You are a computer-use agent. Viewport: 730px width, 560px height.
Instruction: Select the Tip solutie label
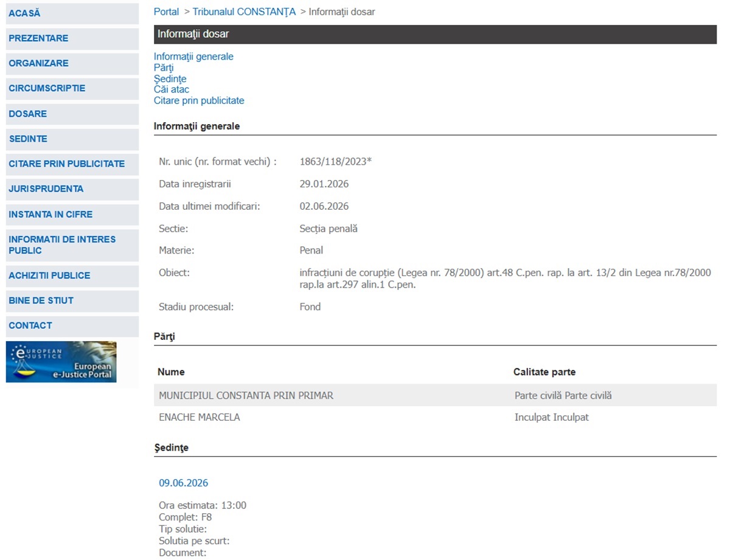click(183, 530)
